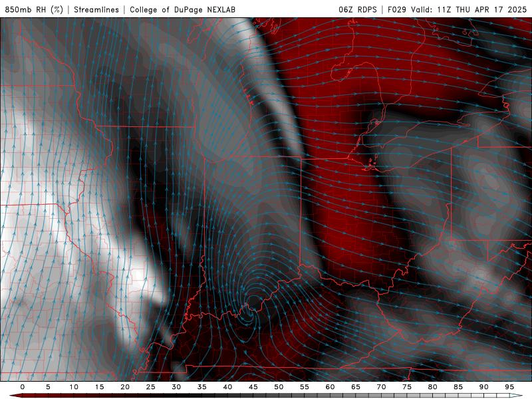Click the '35' label on the RH scale
This screenshot has width=532, height=399.
coord(202,387)
